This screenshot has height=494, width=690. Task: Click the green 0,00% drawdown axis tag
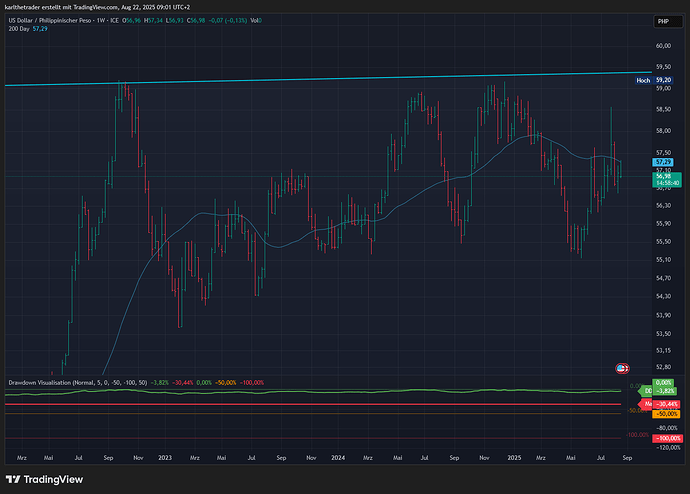point(662,383)
